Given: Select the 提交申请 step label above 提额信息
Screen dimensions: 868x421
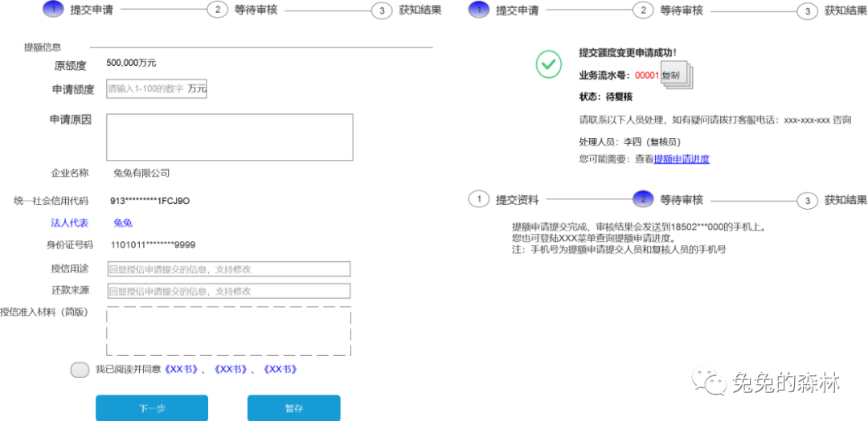Looking at the screenshot, I should pyautogui.click(x=92, y=10).
